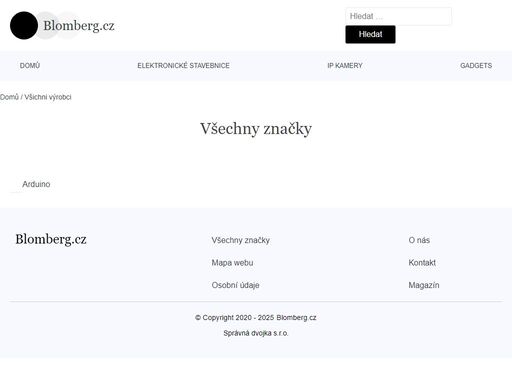Visit the O nás footer link

point(419,240)
